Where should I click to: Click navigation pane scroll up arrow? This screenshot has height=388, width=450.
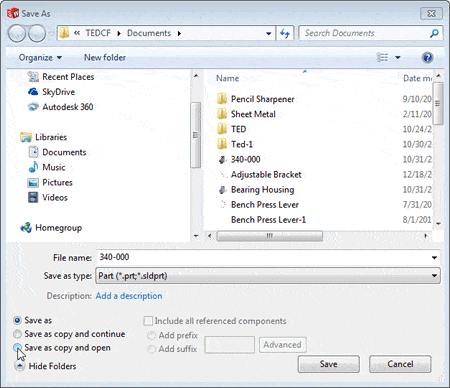[x=196, y=76]
